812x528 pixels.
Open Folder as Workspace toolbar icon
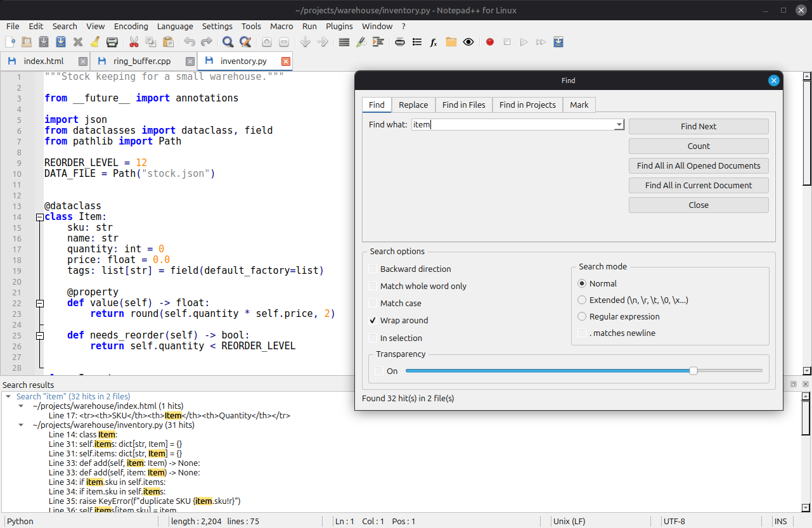click(x=451, y=42)
